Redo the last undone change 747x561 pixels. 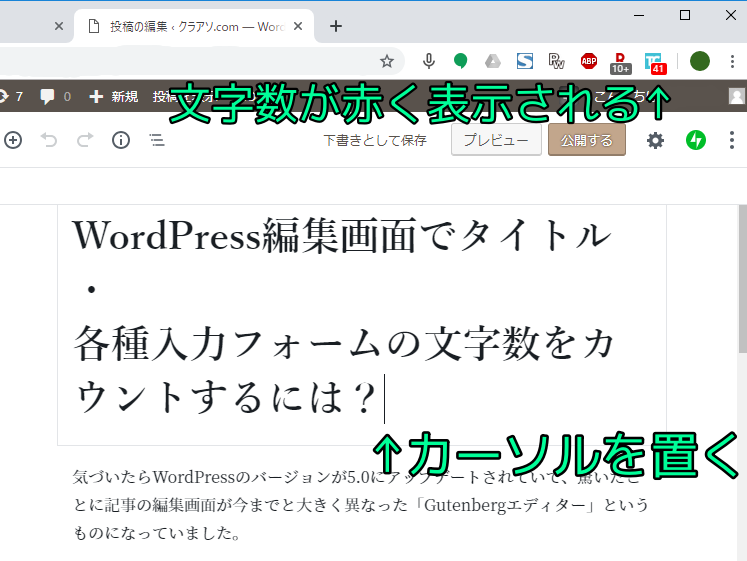tap(85, 140)
